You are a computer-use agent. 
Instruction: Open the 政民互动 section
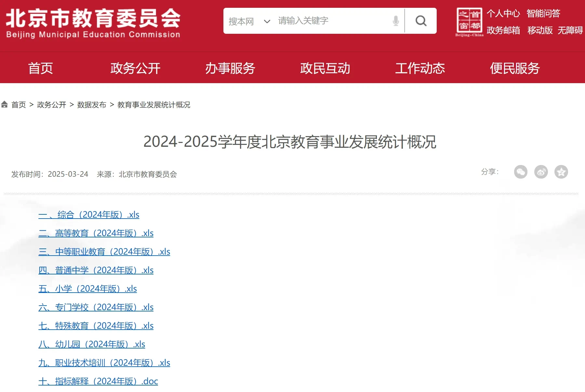click(x=325, y=68)
